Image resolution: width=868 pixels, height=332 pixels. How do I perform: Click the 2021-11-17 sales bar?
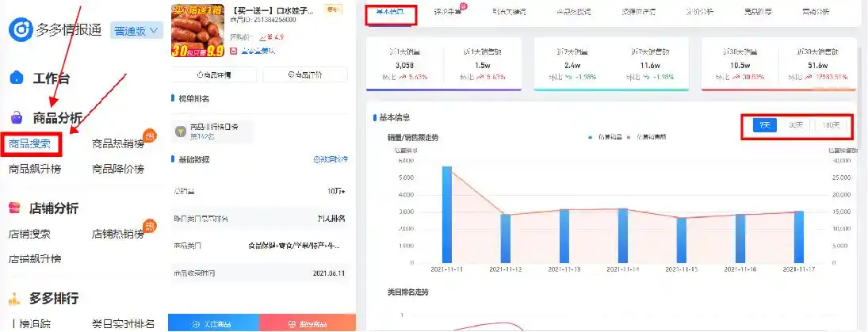tap(799, 237)
